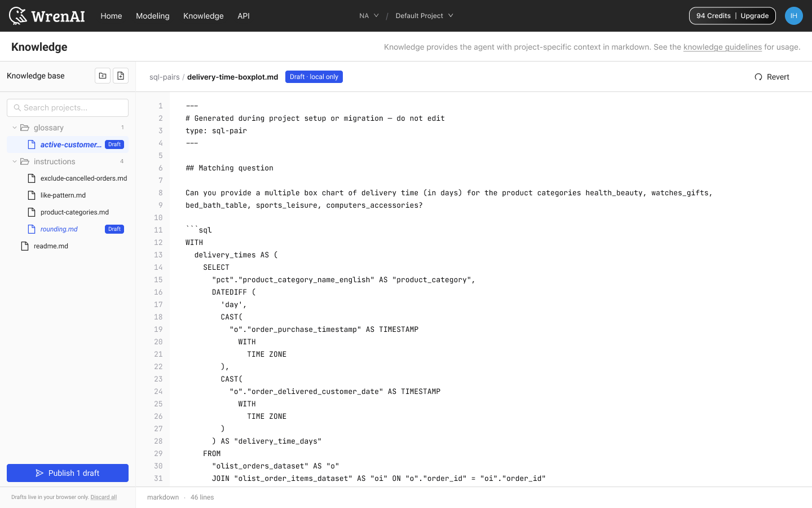Screen dimensions: 812x508
Task: Open the Knowledge nav item
Action: pyautogui.click(x=204, y=16)
